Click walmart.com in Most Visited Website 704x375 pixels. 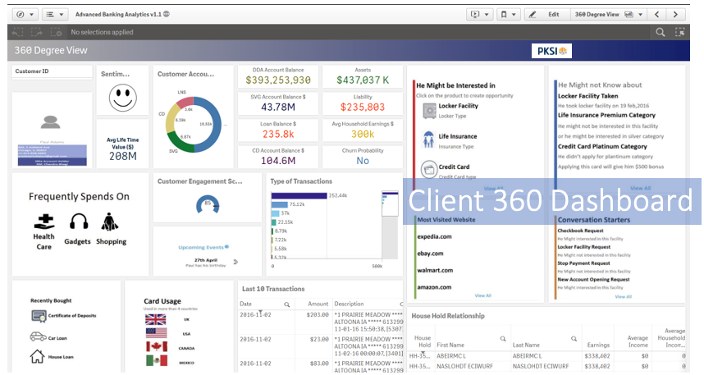click(x=435, y=270)
